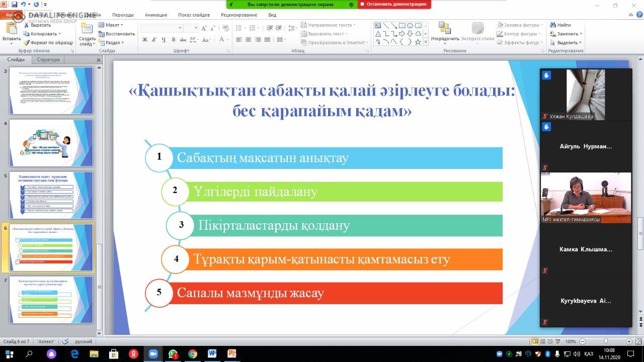Viewport: 644px width, 362px height.
Task: Increase font size with the large A icon
Action: (205, 28)
